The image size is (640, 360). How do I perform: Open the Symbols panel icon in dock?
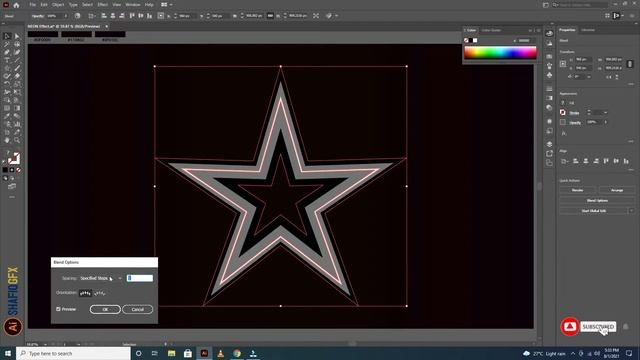pyautogui.click(x=549, y=75)
